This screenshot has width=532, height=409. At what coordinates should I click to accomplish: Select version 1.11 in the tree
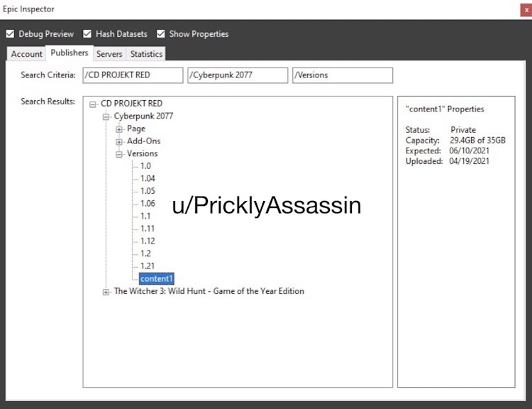pos(148,229)
